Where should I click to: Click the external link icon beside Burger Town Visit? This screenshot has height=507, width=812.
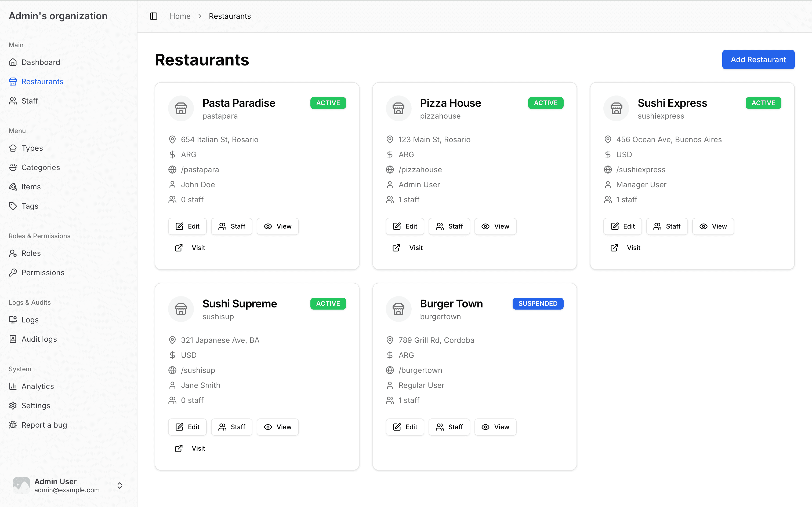[396, 449]
